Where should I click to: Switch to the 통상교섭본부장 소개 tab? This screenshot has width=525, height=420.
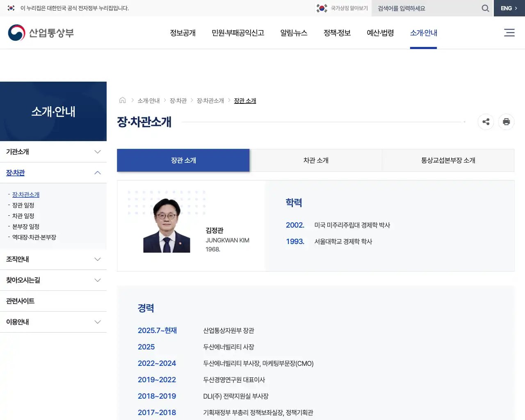tap(448, 160)
